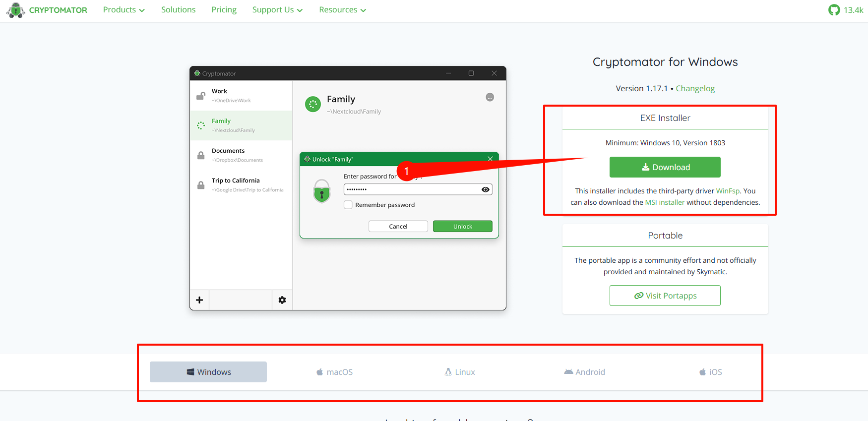Screen dimensions: 868x421
Task: Add a vault with the plus icon
Action: tap(199, 300)
